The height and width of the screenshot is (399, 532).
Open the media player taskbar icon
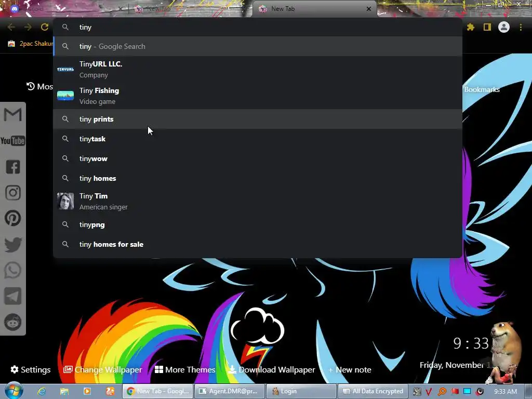pos(87,391)
